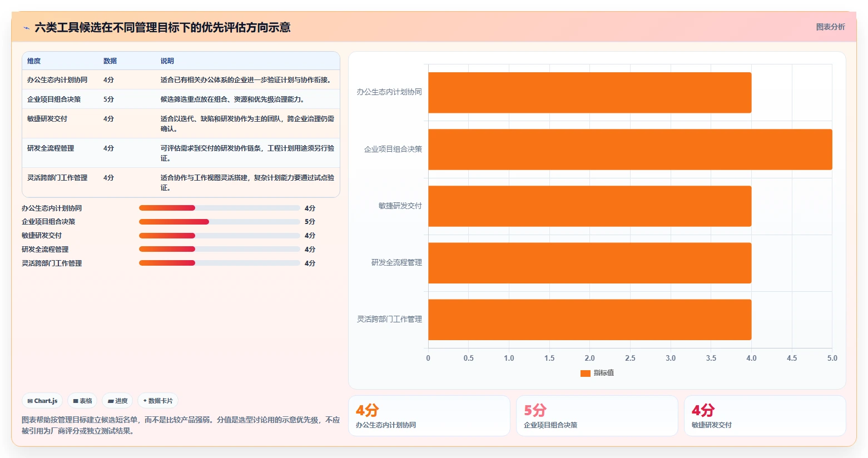Click the chart bar for 企业项目组合决策
The image size is (868, 458).
pos(630,150)
